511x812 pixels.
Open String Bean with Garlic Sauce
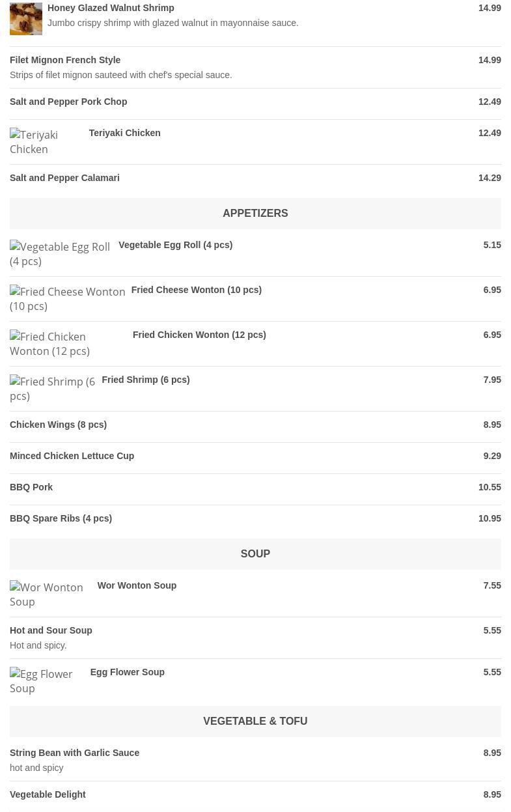[74, 753]
